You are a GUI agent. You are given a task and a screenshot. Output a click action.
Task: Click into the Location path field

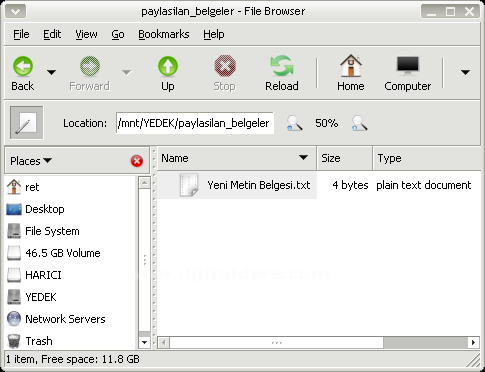pos(195,123)
